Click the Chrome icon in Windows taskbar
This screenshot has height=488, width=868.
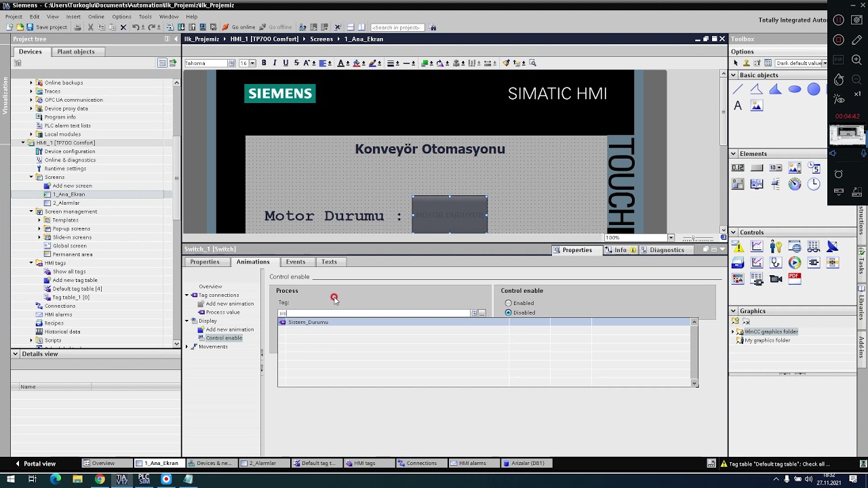click(x=100, y=479)
